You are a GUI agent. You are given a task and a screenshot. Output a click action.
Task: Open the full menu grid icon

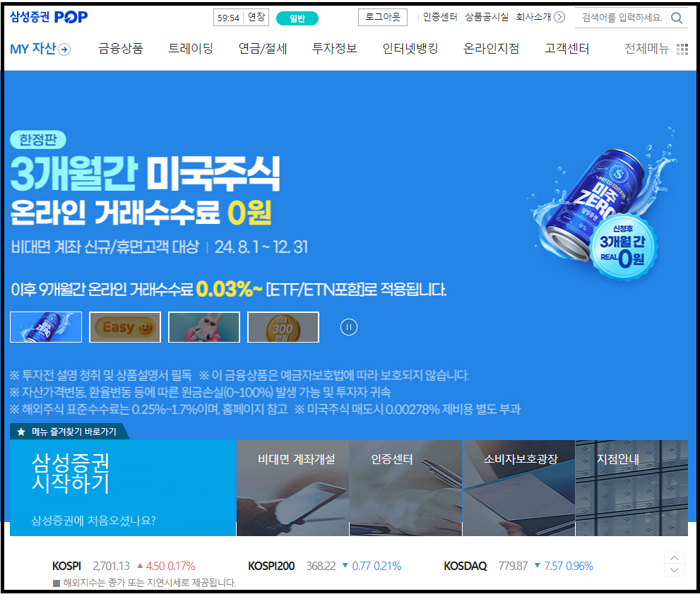pyautogui.click(x=682, y=48)
